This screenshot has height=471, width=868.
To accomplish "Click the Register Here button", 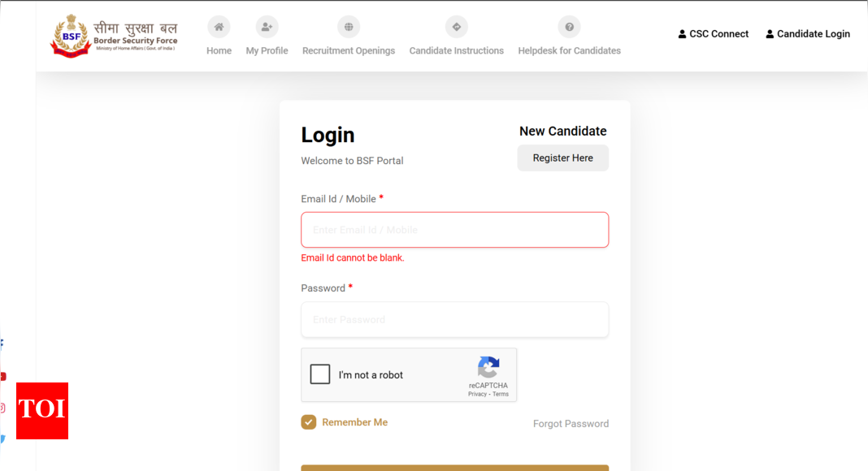I will pyautogui.click(x=562, y=158).
